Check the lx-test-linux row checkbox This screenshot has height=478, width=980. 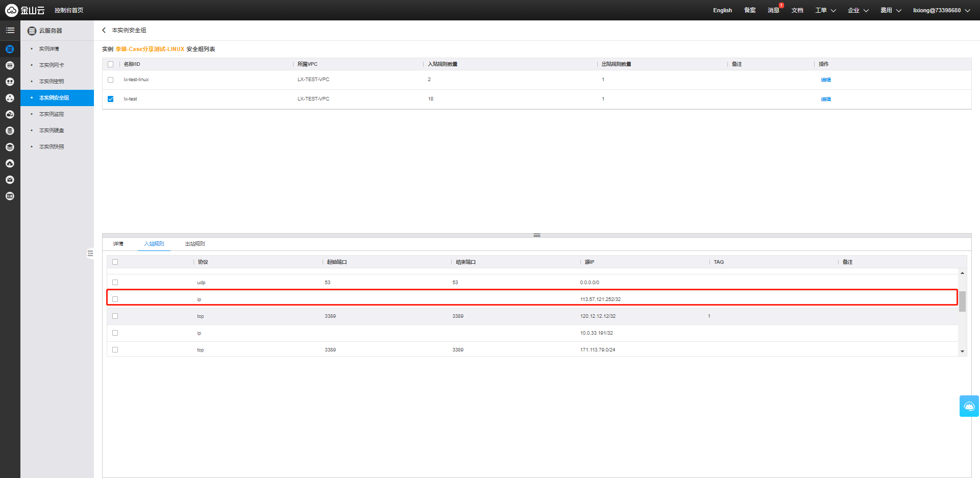click(x=111, y=80)
